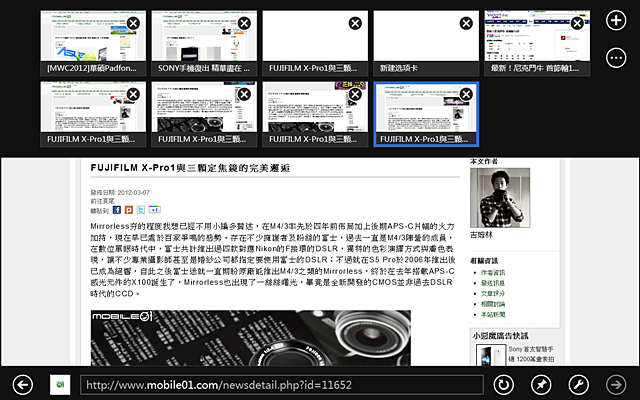Close the highlighted blue-bordered FUJIFILM tab
This screenshot has height=400, width=640.
[x=466, y=94]
